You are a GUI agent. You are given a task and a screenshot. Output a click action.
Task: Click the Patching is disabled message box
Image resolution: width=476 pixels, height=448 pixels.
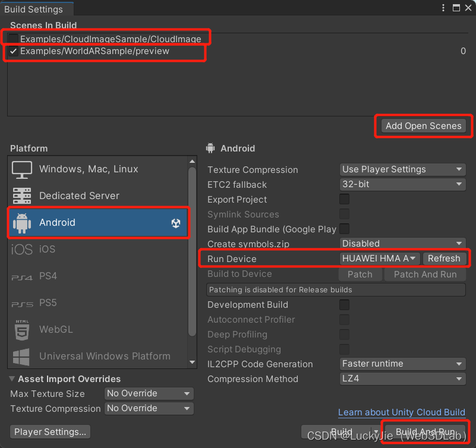coord(336,289)
